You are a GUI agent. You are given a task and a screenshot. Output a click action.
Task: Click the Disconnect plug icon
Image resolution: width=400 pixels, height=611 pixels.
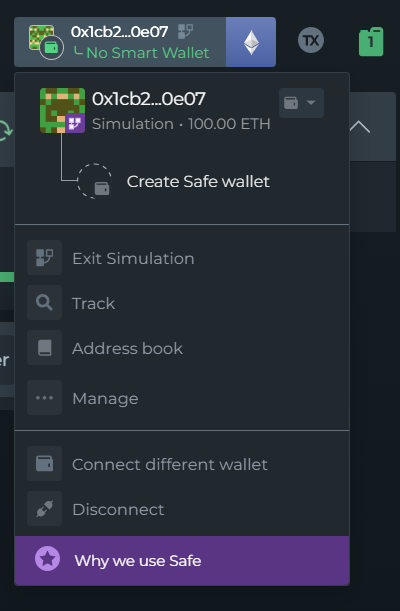pyautogui.click(x=44, y=509)
